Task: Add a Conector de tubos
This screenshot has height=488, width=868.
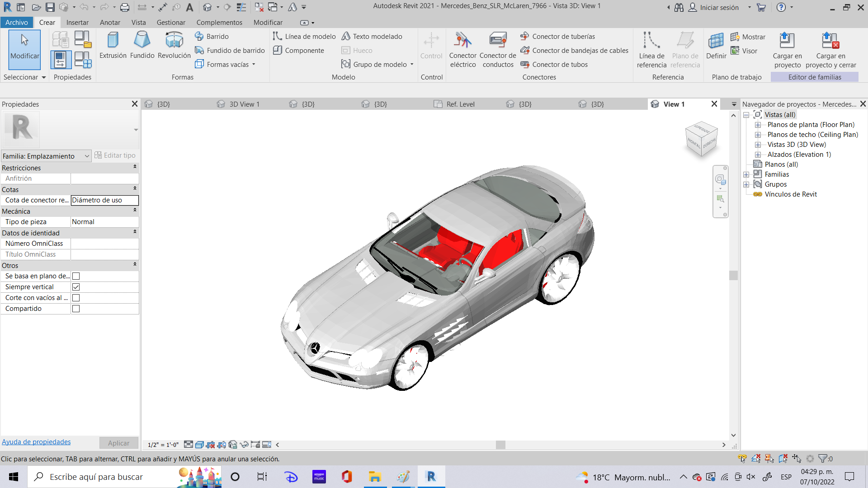Action: (x=554, y=64)
